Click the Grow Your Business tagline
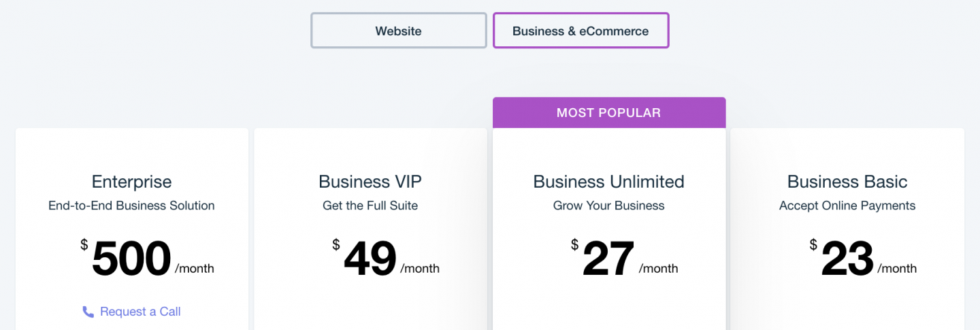The height and width of the screenshot is (330, 980). point(608,205)
